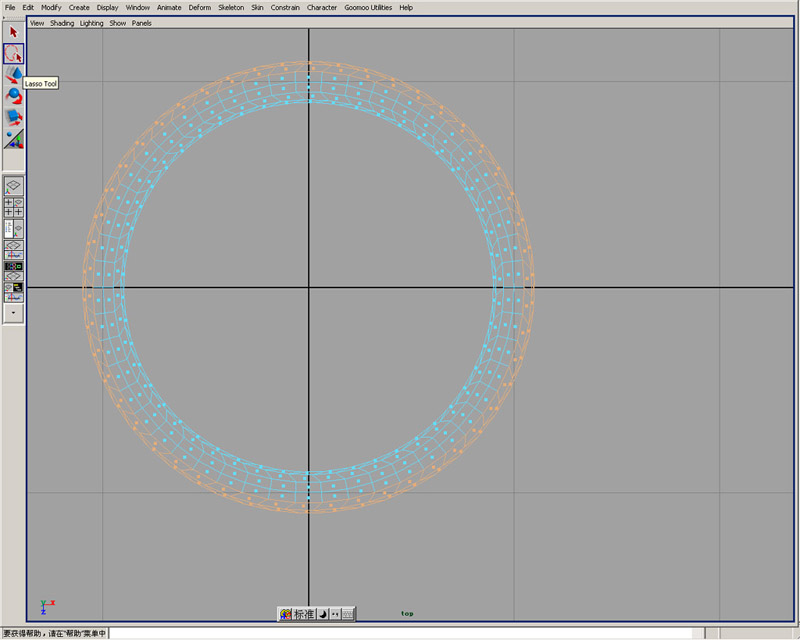Screen dimensions: 800x640
Task: Open the Animate menu
Action: pyautogui.click(x=169, y=8)
